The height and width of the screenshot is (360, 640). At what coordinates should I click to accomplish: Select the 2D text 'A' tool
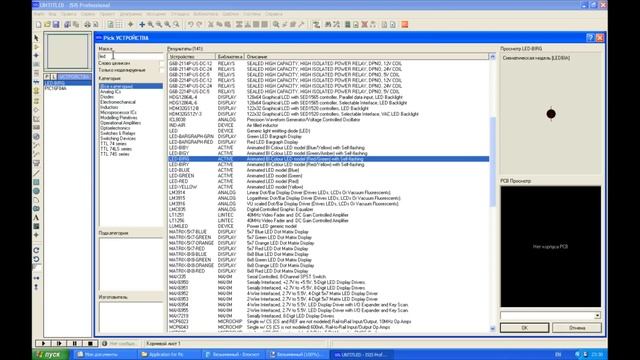click(x=36, y=218)
